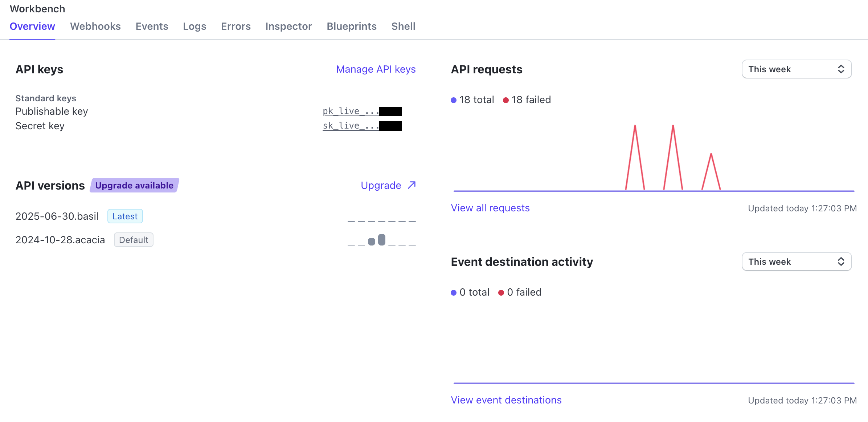Click the red '0 failed' legend dot
The image size is (868, 422).
(501, 293)
